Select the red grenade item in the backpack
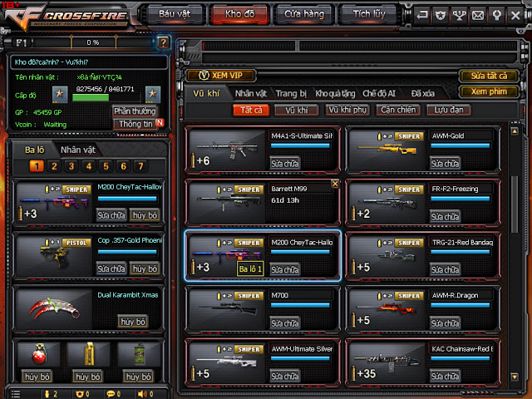Viewport: 532px width, 399px height. (x=38, y=355)
